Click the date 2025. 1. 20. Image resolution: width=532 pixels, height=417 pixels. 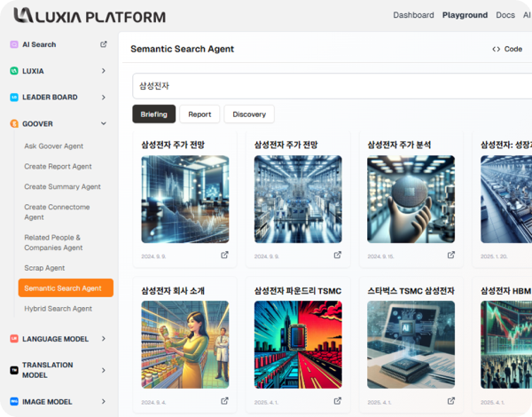coord(494,256)
